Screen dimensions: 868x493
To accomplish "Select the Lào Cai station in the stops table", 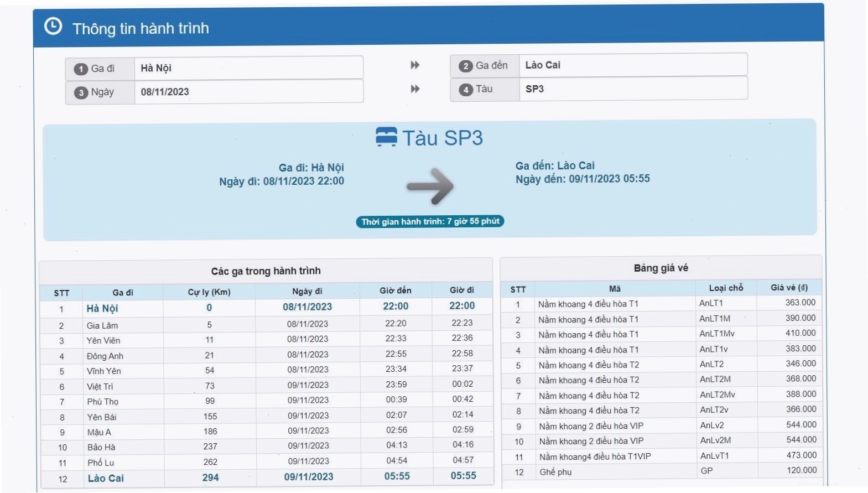I will point(106,478).
